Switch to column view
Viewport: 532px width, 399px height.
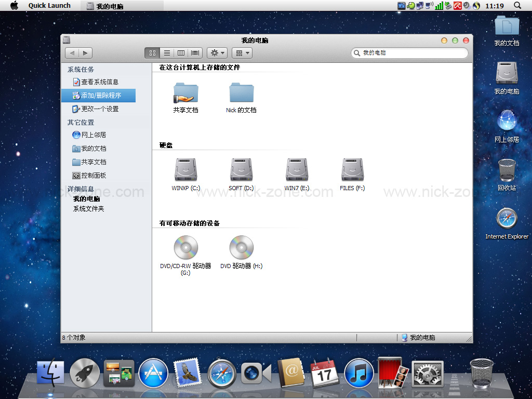(181, 53)
